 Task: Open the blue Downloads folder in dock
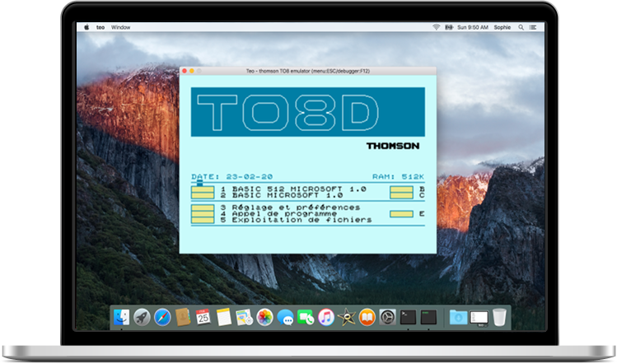[458, 317]
